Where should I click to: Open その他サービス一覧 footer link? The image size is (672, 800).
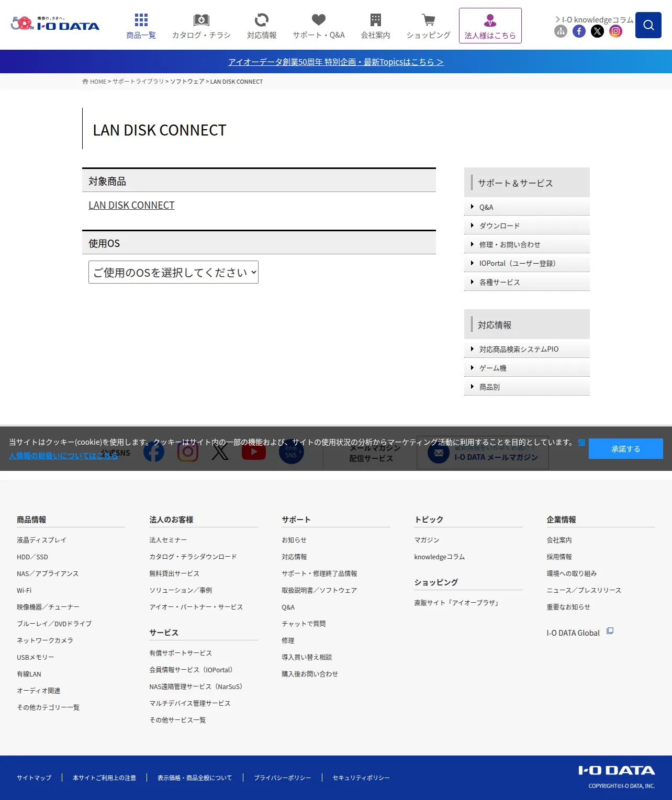pos(177,720)
